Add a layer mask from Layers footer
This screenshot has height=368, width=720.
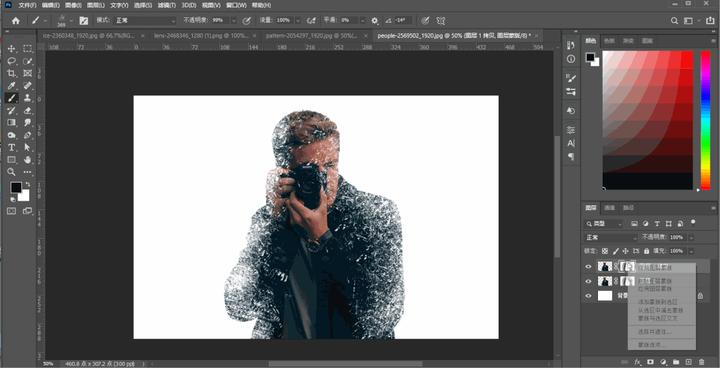point(650,362)
